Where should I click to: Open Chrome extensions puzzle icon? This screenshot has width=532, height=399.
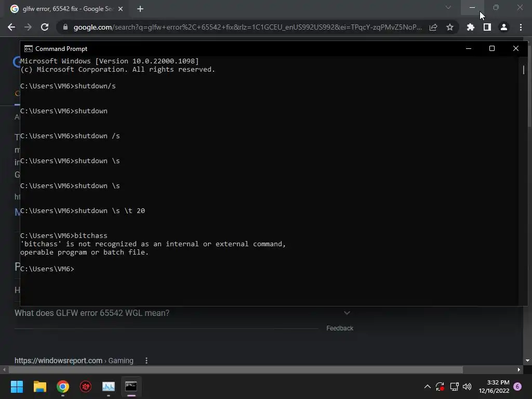[470, 27]
